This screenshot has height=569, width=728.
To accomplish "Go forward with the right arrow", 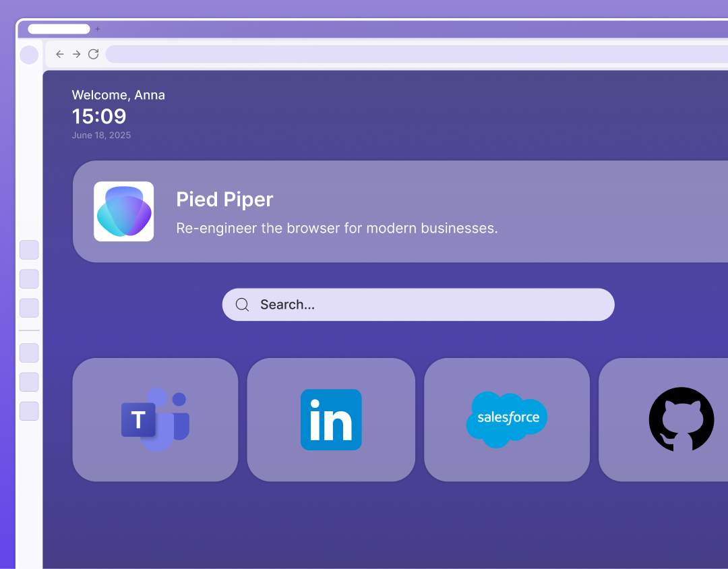I will (77, 55).
